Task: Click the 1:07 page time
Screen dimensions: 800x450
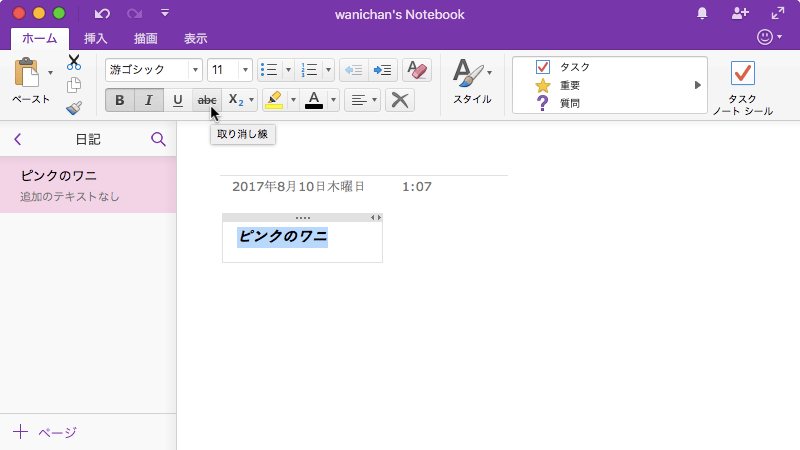Action: 417,187
